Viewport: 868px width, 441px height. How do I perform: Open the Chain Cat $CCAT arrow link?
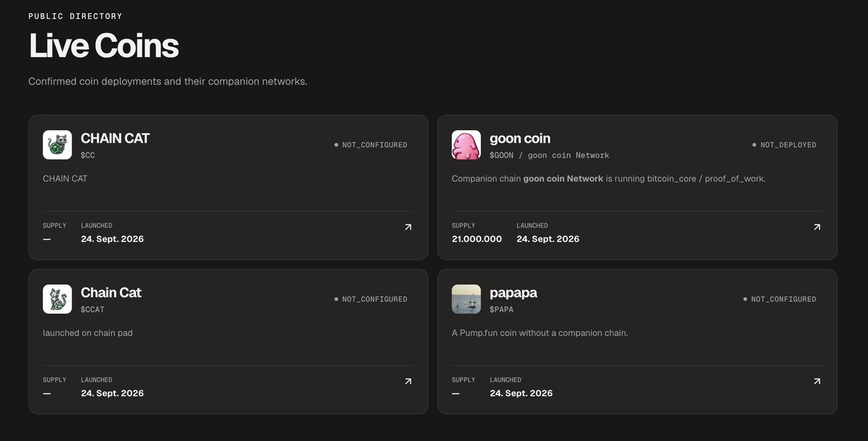coord(408,382)
